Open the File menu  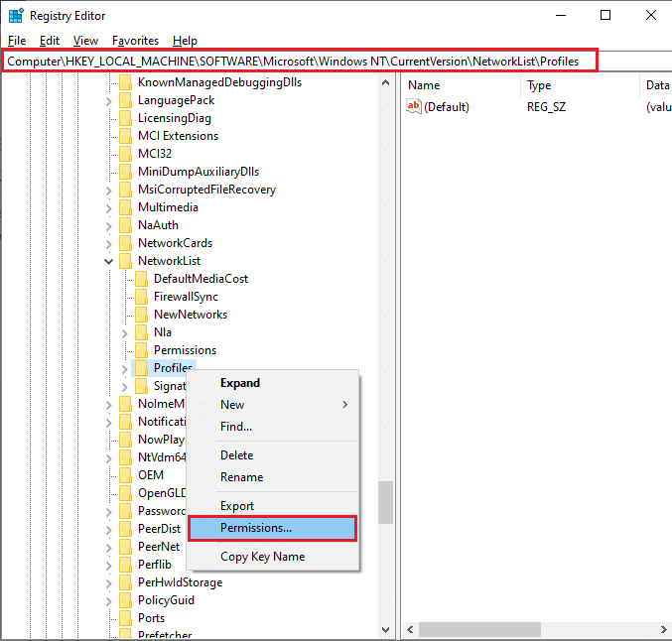(17, 41)
